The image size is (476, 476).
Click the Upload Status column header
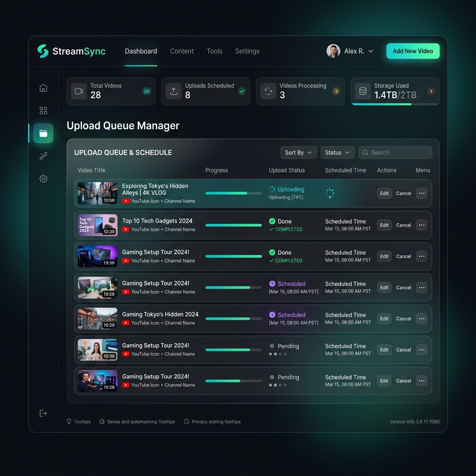pyautogui.click(x=287, y=170)
